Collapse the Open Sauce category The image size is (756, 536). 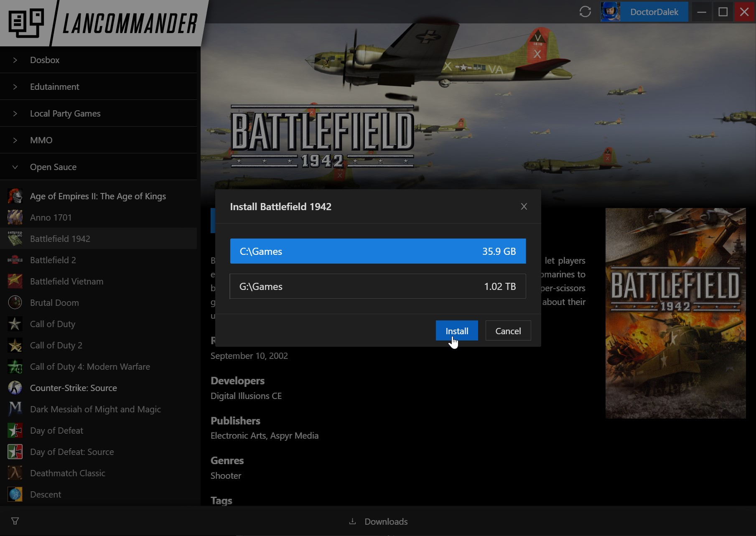[53, 167]
